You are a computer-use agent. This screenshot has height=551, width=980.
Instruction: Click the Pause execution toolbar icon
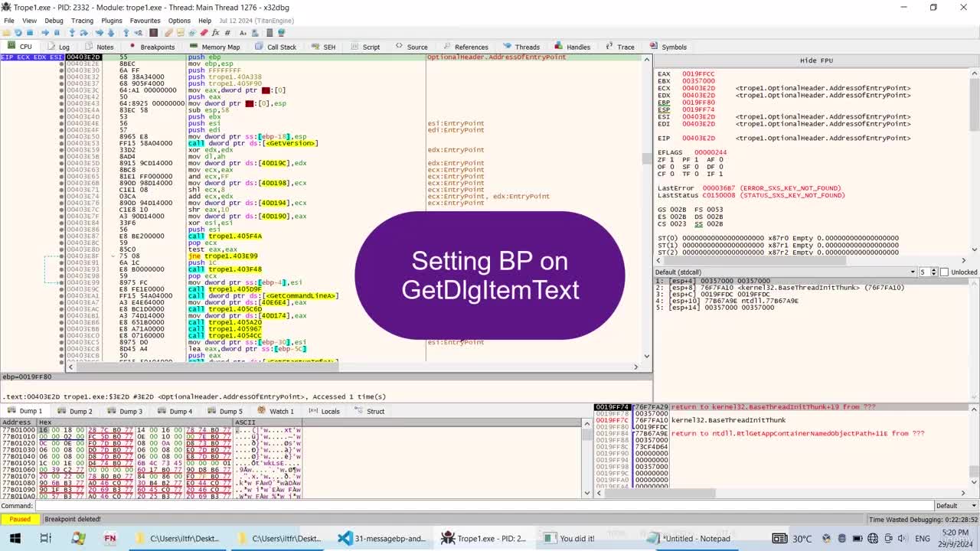tap(57, 33)
